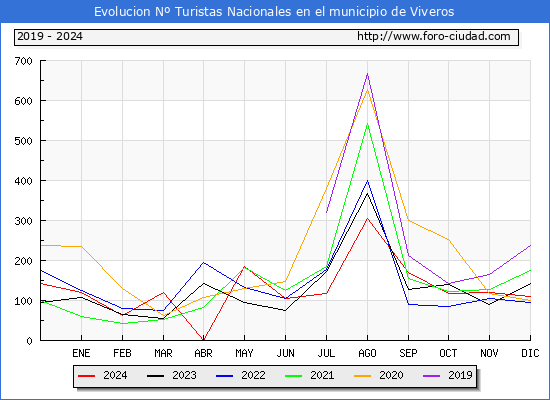Click the purple 2019 peak at AGO

click(367, 73)
